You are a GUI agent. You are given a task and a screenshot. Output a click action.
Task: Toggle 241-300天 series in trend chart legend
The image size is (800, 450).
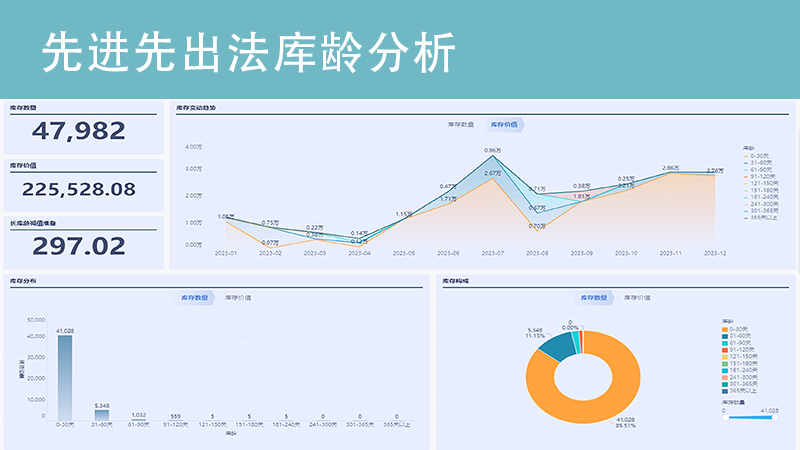coord(761,204)
